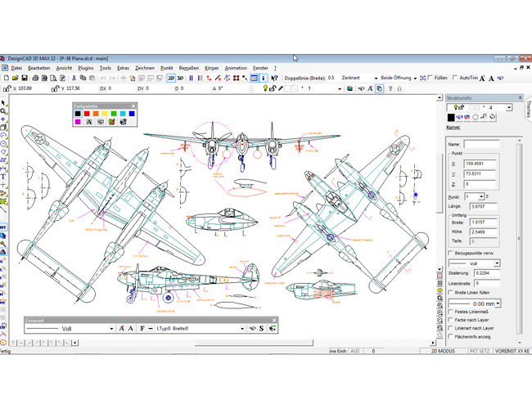This screenshot has width=532, height=409.
Task: Click the Name input field in Strukturinfo
Action: click(481, 144)
